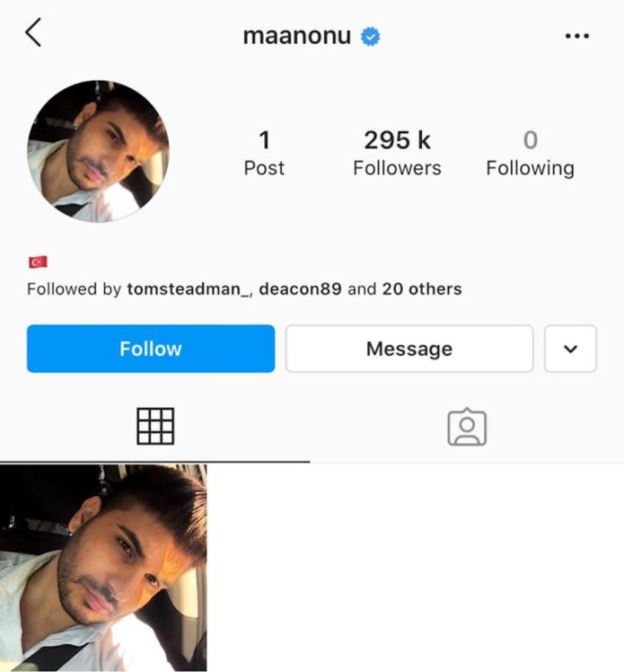Tap the back arrow icon

[33, 32]
